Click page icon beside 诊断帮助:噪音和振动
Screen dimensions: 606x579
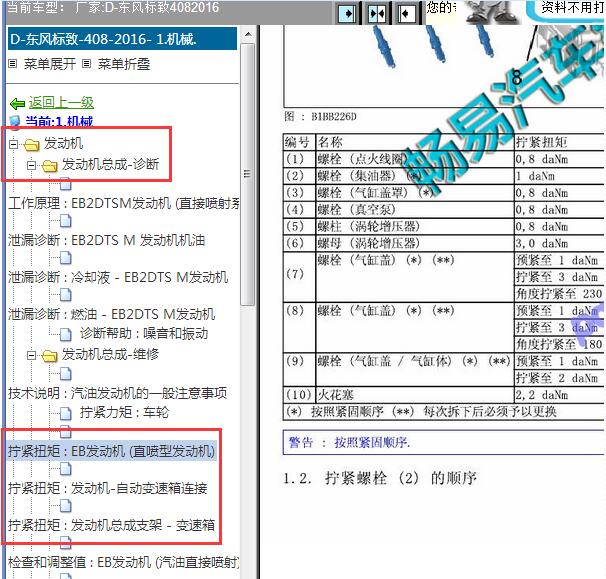tap(66, 334)
